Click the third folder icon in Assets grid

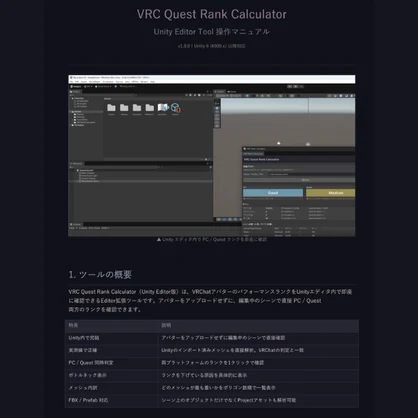137,108
